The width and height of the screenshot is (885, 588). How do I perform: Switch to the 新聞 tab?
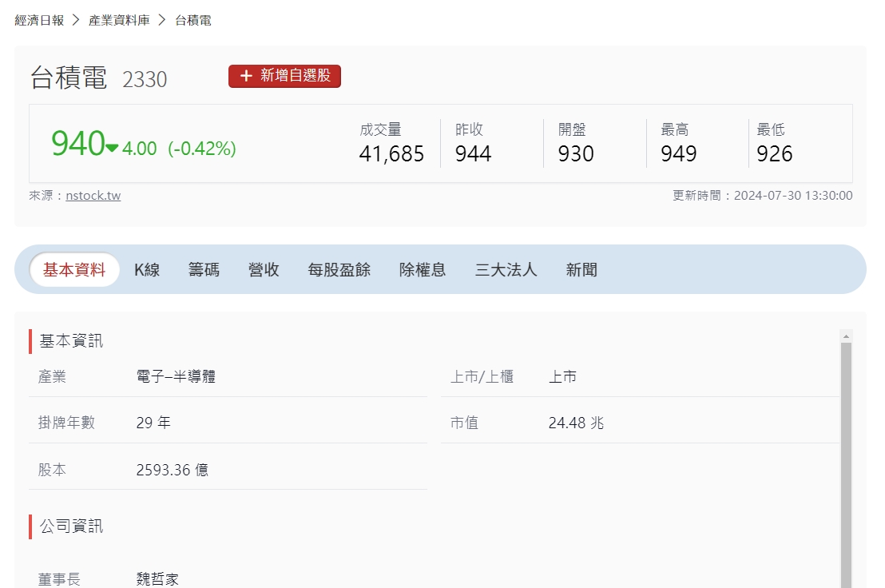[x=581, y=270]
